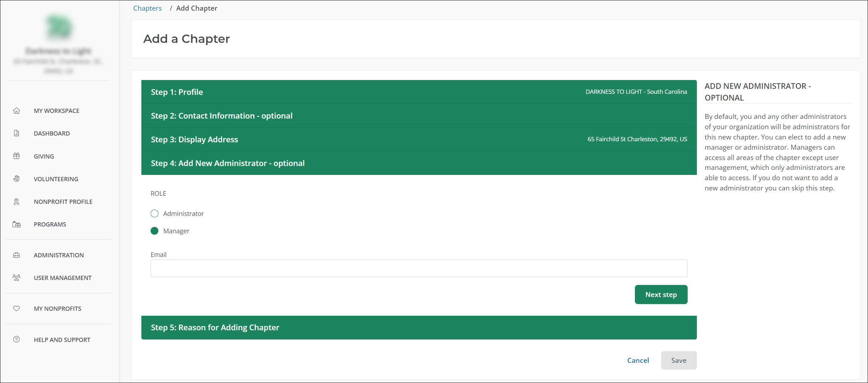Viewport: 868px width, 383px height.
Task: Select the Administrator role radio button
Action: 154,213
